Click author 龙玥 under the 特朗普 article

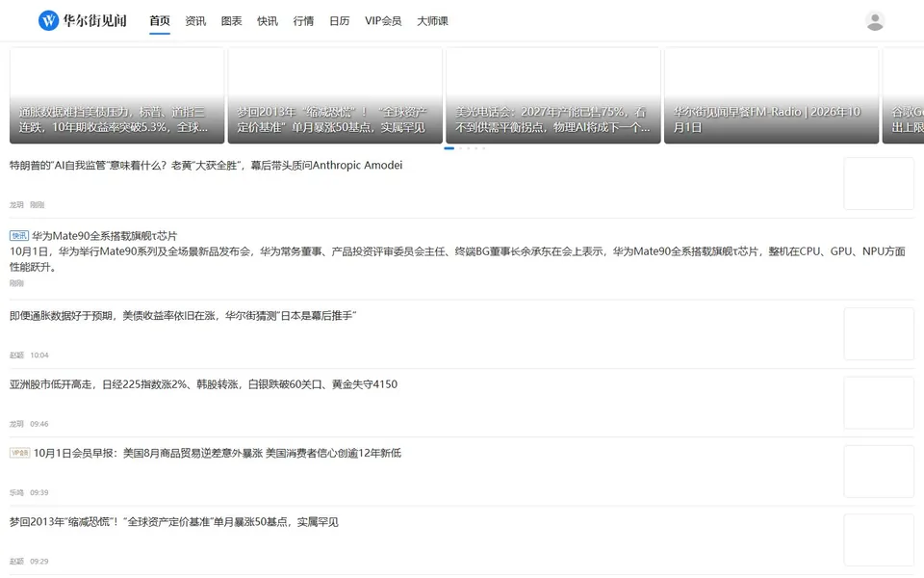click(16, 204)
